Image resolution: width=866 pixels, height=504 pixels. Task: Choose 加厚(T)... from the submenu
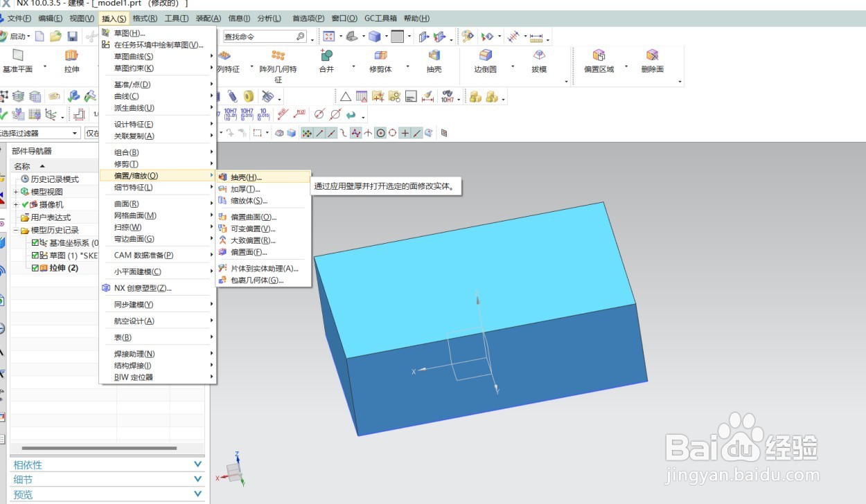click(x=245, y=189)
